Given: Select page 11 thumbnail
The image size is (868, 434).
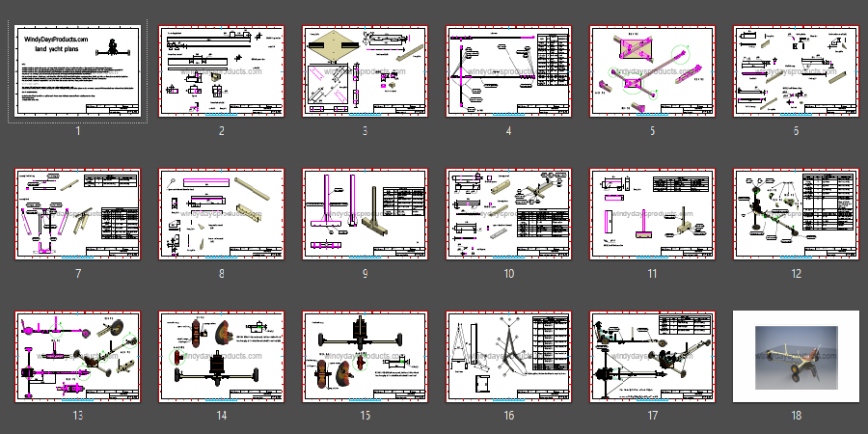Looking at the screenshot, I should point(652,214).
